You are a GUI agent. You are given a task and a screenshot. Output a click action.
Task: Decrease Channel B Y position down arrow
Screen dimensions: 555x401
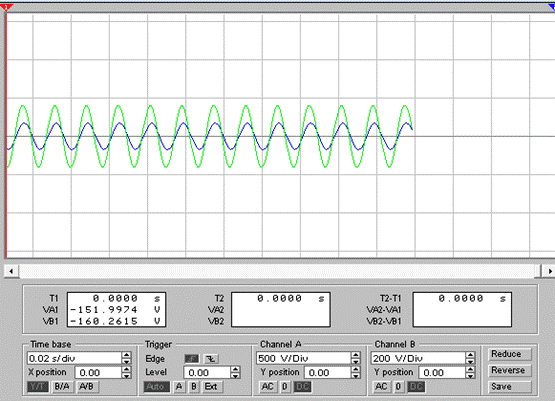coord(470,376)
